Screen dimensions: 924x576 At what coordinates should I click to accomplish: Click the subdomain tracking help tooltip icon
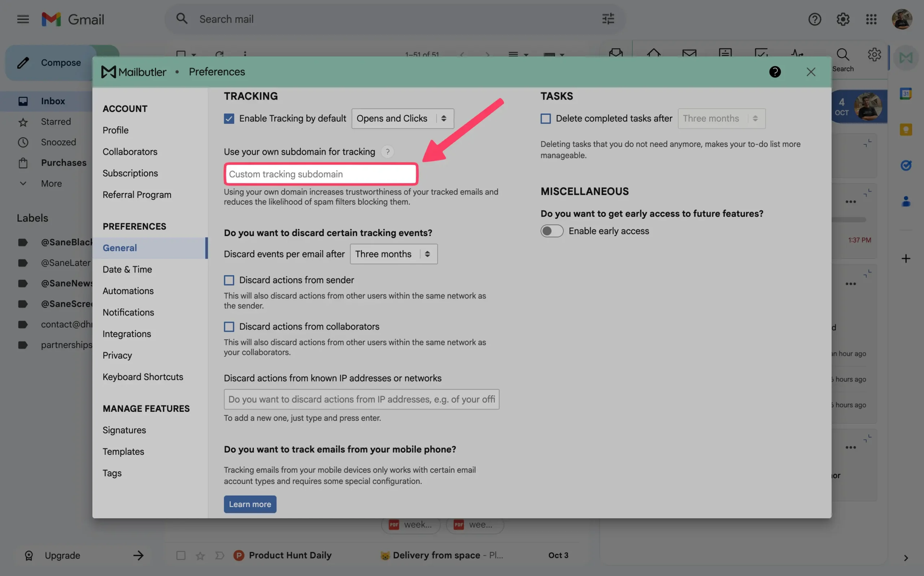pyautogui.click(x=387, y=152)
